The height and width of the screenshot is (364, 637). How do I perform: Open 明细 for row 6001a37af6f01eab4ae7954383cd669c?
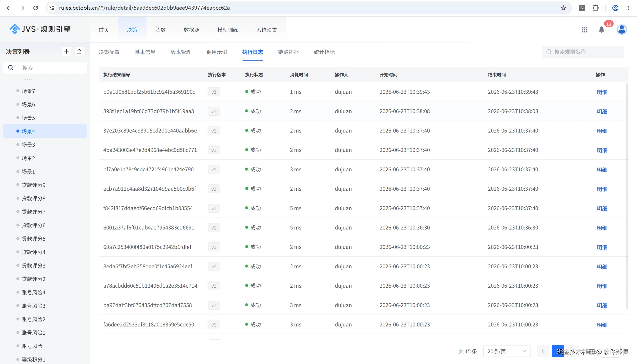(x=602, y=228)
